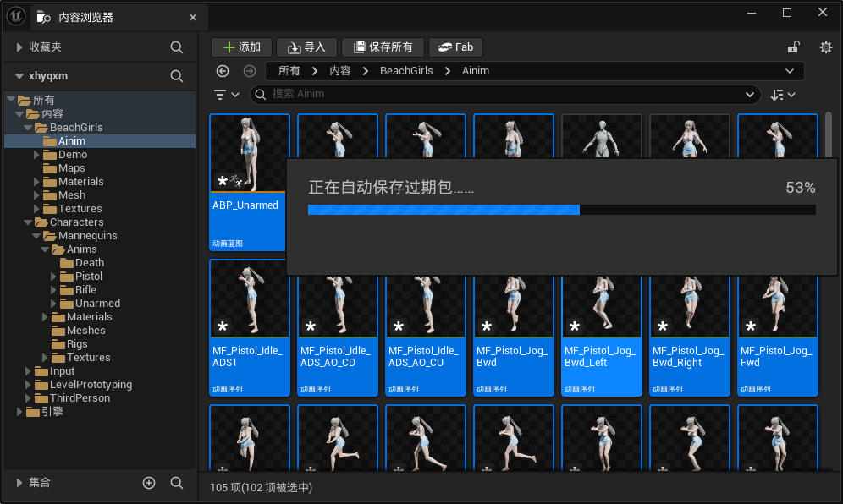Go forward with the forward arrow

[x=250, y=71]
